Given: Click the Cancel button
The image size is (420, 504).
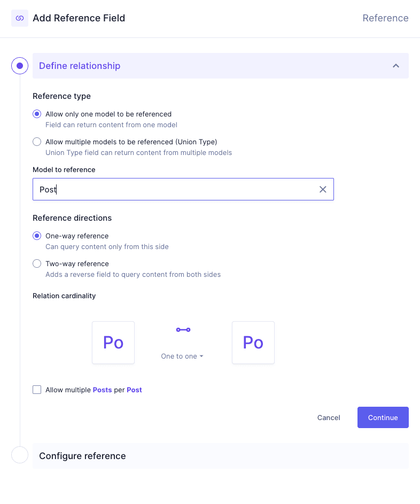Looking at the screenshot, I should click(329, 417).
